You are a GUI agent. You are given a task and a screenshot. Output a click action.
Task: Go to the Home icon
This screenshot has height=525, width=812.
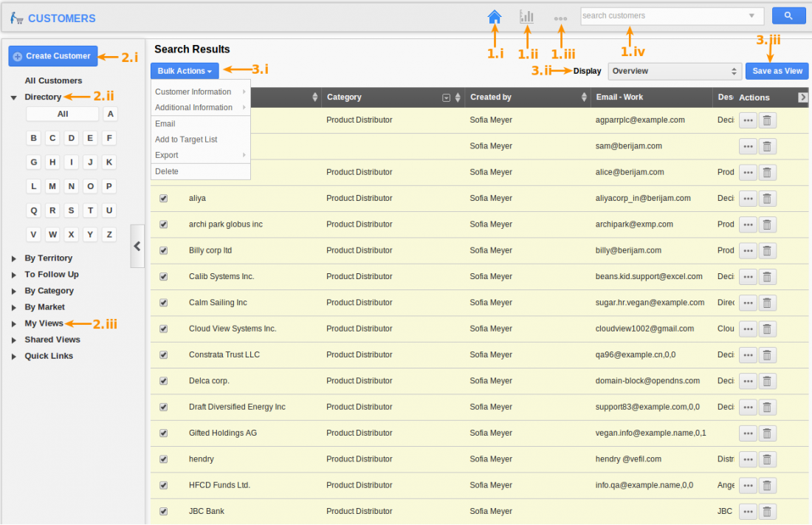tap(495, 17)
